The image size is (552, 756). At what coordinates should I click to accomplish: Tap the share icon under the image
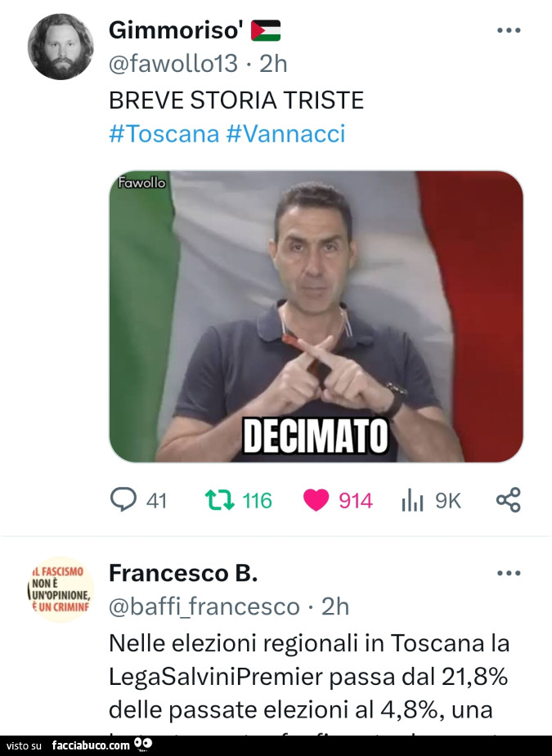509,499
